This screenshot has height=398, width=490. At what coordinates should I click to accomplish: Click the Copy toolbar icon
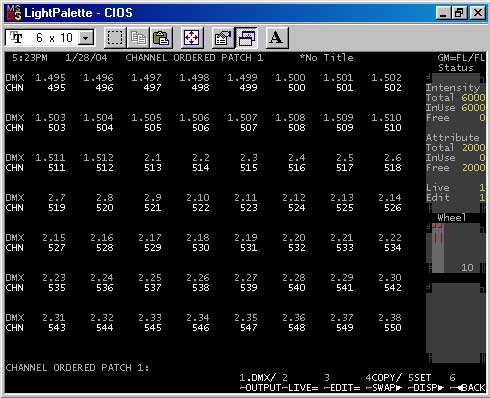click(x=138, y=38)
